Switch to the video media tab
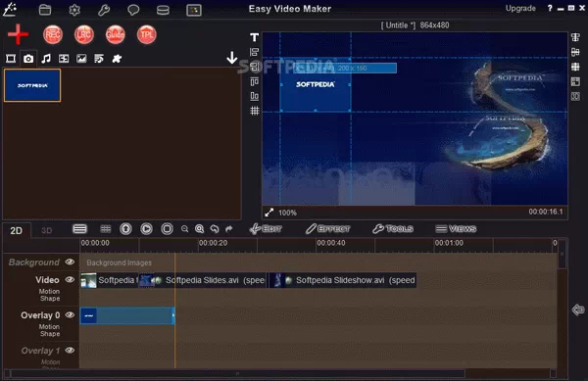 [x=11, y=59]
